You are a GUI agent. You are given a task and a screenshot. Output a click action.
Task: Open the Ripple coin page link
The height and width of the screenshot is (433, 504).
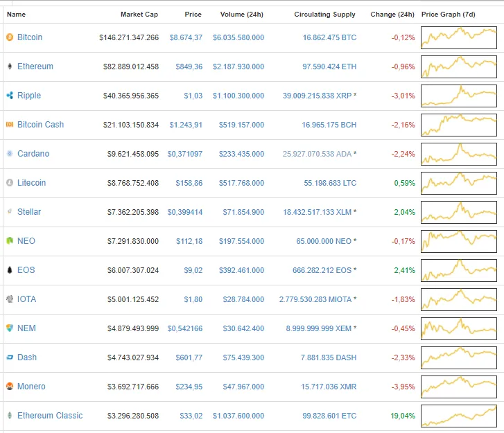tap(29, 96)
